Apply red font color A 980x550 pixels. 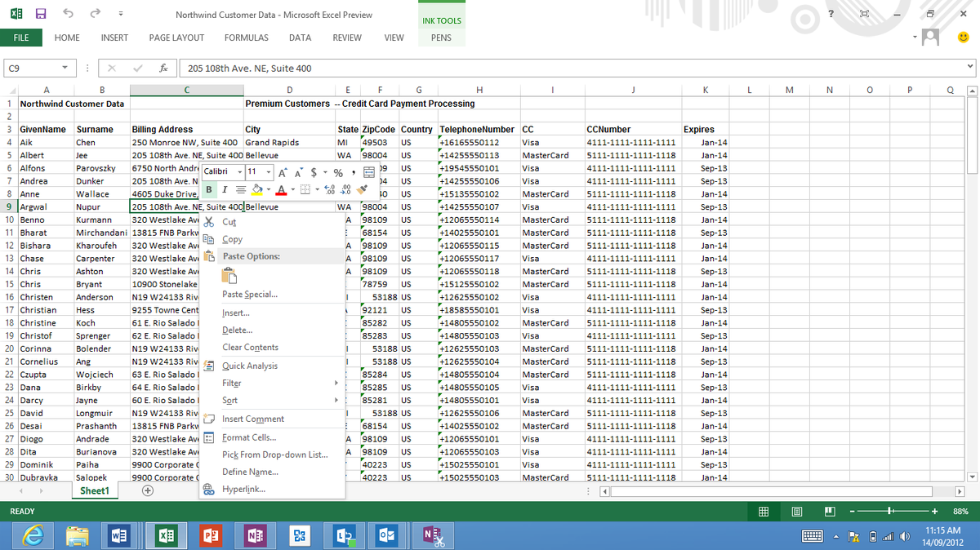(281, 189)
